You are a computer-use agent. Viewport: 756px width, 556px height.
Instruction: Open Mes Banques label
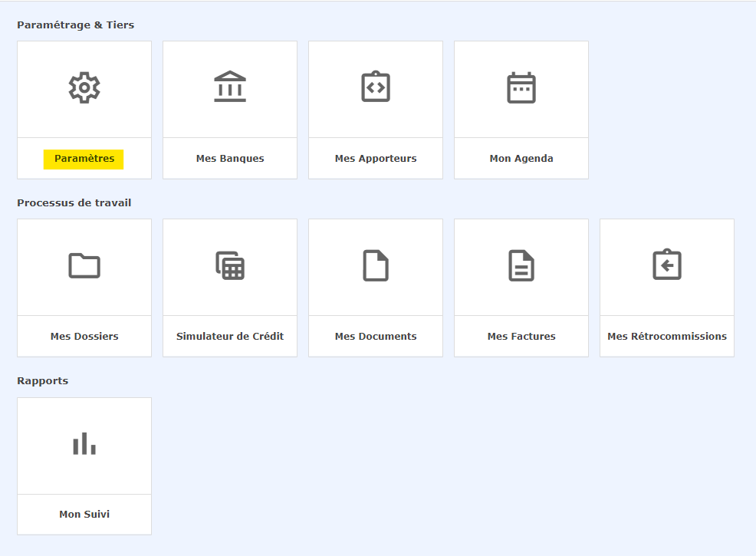click(230, 159)
